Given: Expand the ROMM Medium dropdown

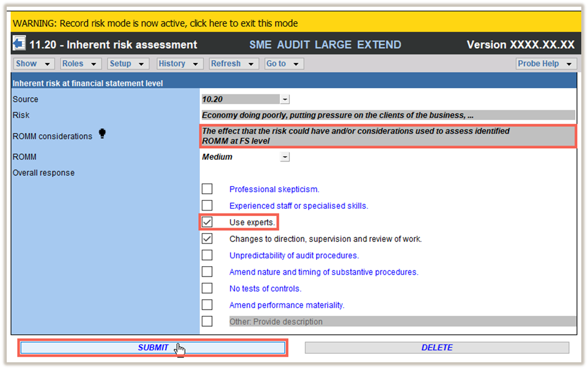Looking at the screenshot, I should point(285,157).
